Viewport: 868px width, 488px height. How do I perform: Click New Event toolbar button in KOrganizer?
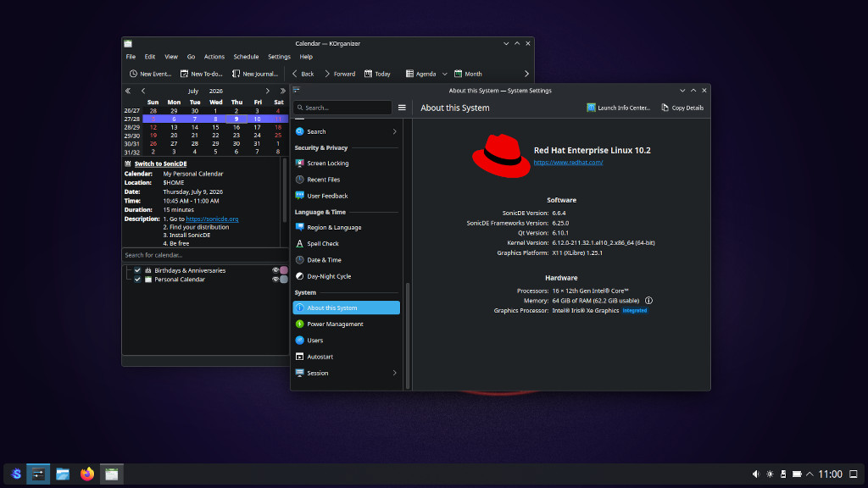(x=150, y=74)
